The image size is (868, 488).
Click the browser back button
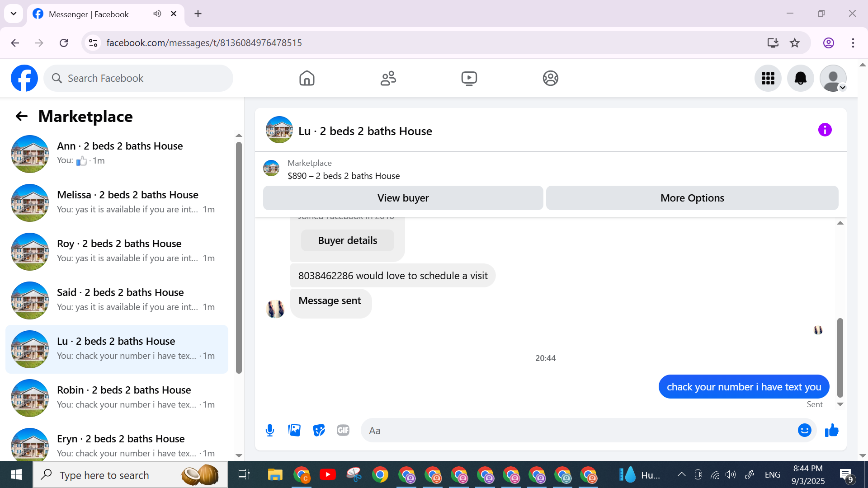pos(15,43)
